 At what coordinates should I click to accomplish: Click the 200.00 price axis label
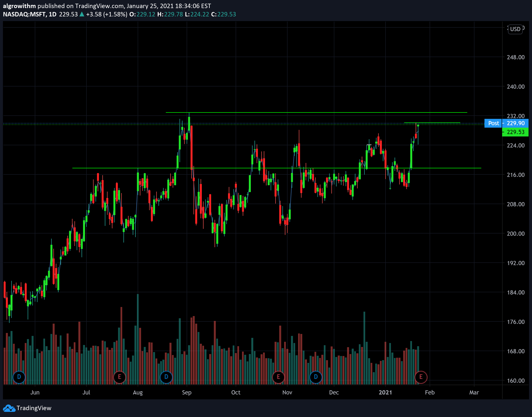(516, 234)
